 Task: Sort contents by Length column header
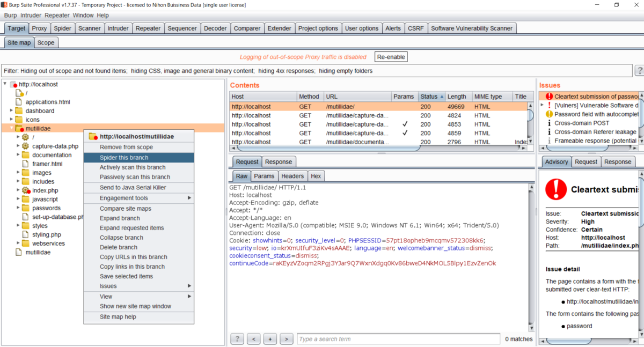(459, 97)
